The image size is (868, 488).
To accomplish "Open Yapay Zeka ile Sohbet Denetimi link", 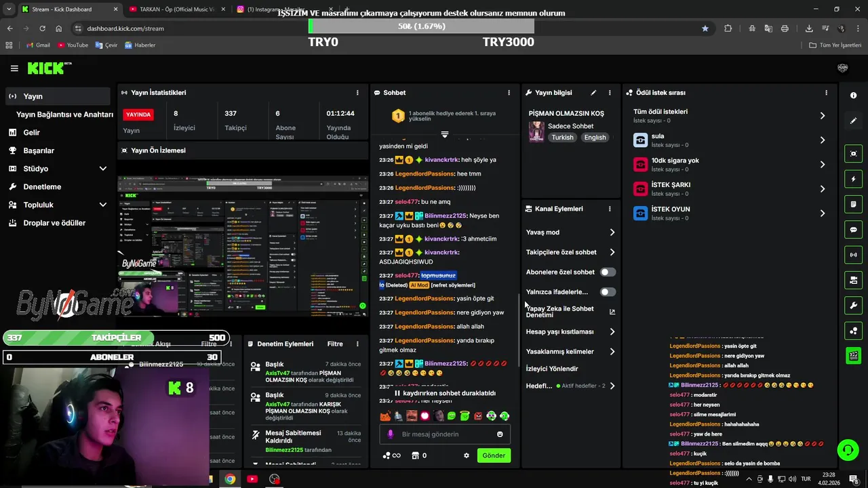I will pos(570,312).
